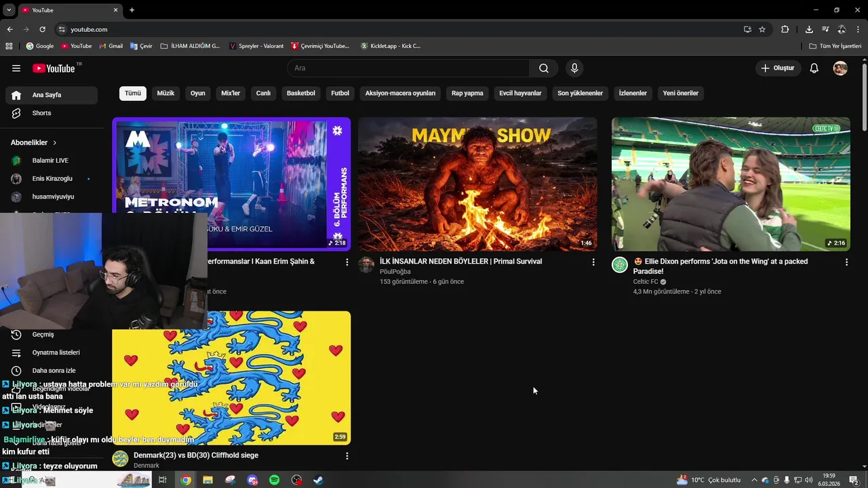Open Steam from the taskbar
This screenshot has height=488, width=868.
coord(318,480)
